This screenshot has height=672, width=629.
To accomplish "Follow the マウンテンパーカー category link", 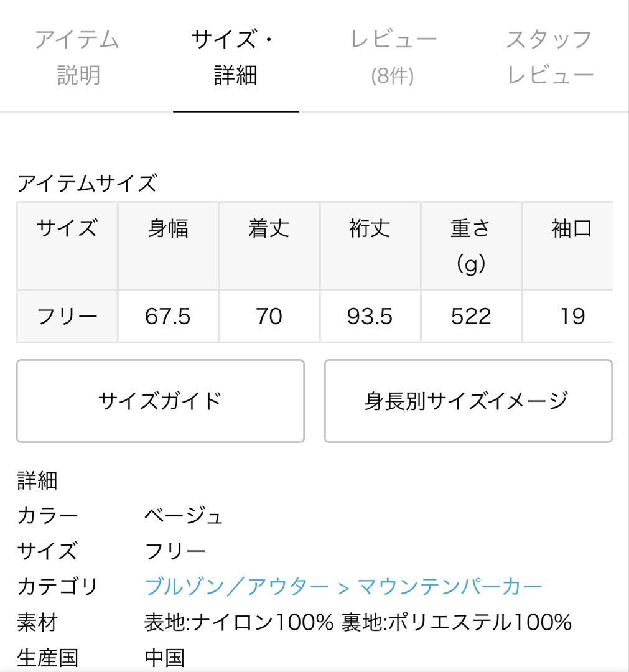I will 450,587.
